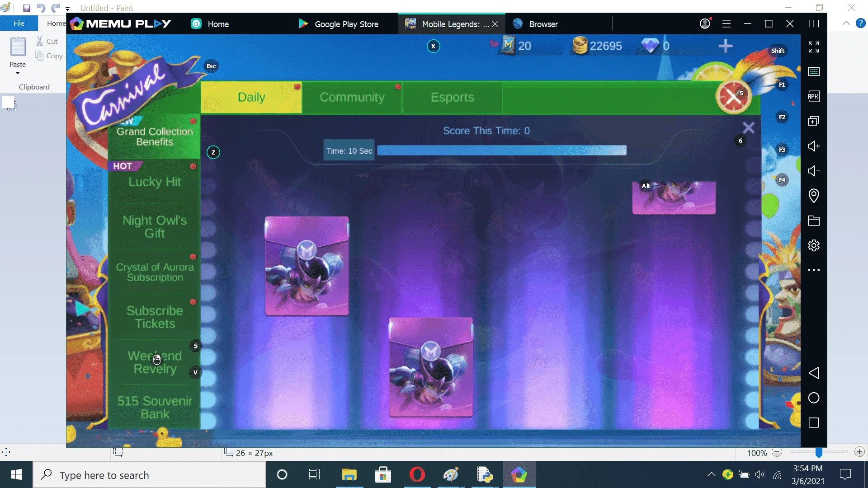Undo last action in Paint
868x488 pixels.
tap(41, 8)
